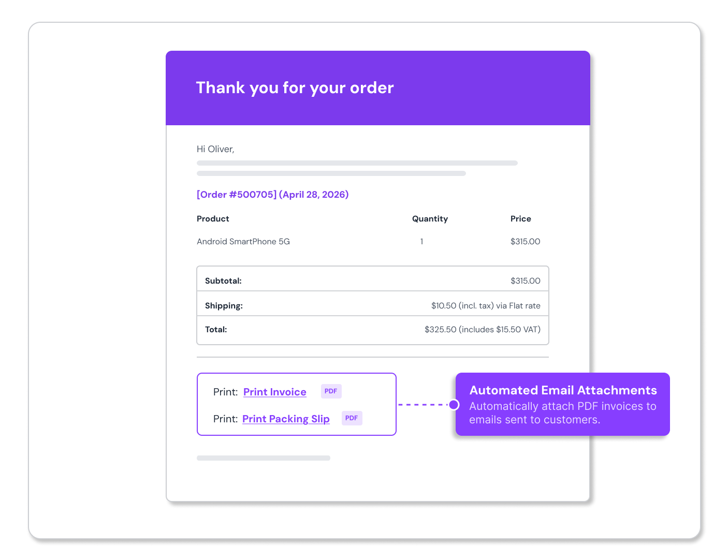728x560 pixels.
Task: Open the Print Invoice link
Action: pos(275,392)
